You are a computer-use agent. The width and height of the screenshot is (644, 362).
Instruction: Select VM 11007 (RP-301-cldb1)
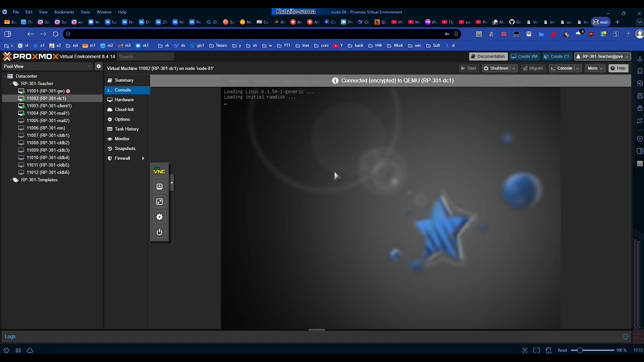(48, 135)
